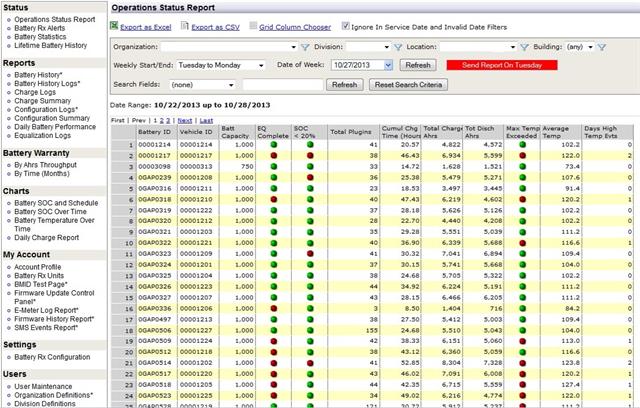Sort by the Total Plugins column header
Viewport: 640px width, 408px height.
(351, 131)
